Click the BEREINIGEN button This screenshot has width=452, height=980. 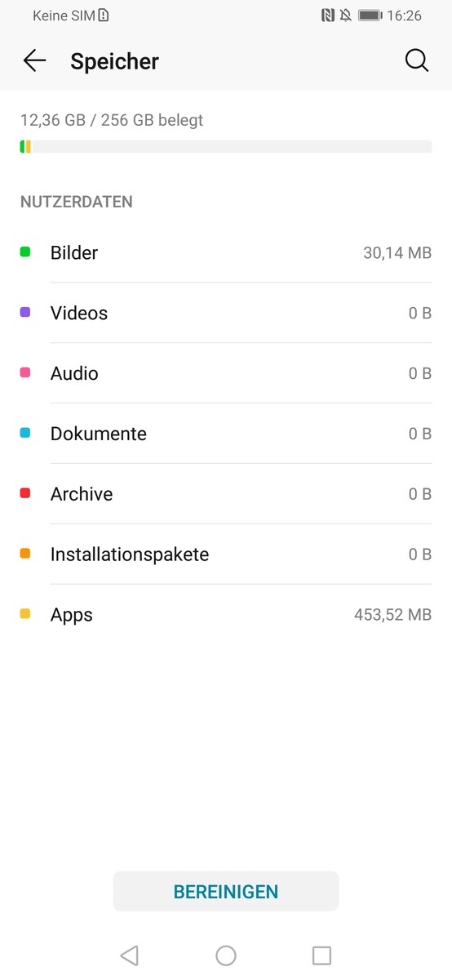tap(226, 891)
